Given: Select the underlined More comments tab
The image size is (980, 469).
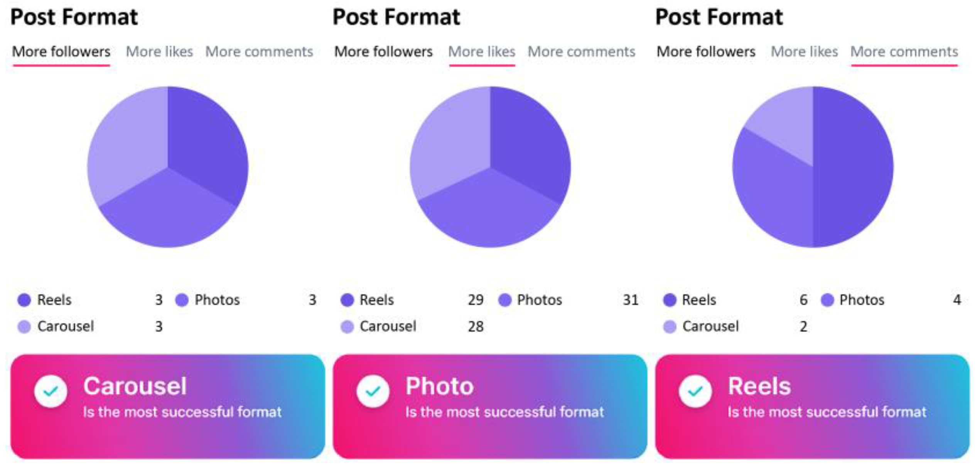Looking at the screenshot, I should coord(904,52).
